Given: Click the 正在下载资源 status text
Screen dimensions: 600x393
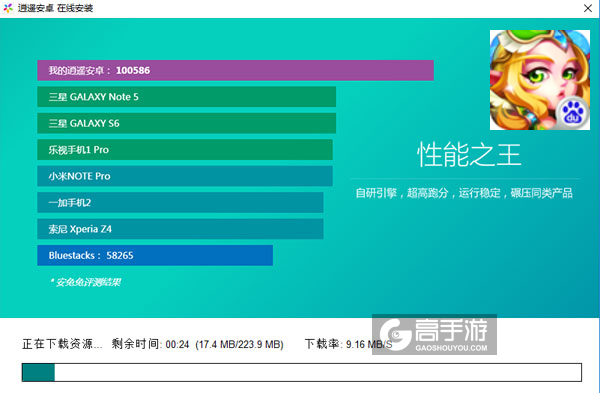Looking at the screenshot, I should 62,344.
